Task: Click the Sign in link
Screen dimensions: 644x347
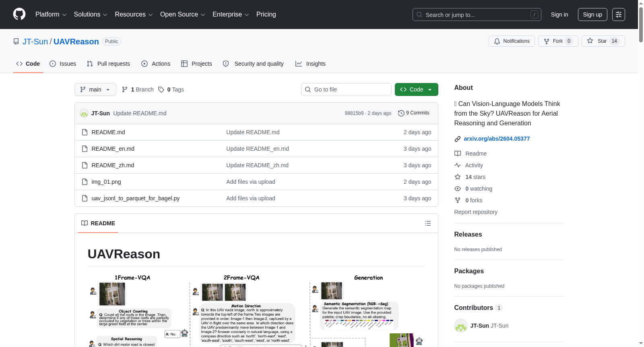Action: tap(559, 15)
